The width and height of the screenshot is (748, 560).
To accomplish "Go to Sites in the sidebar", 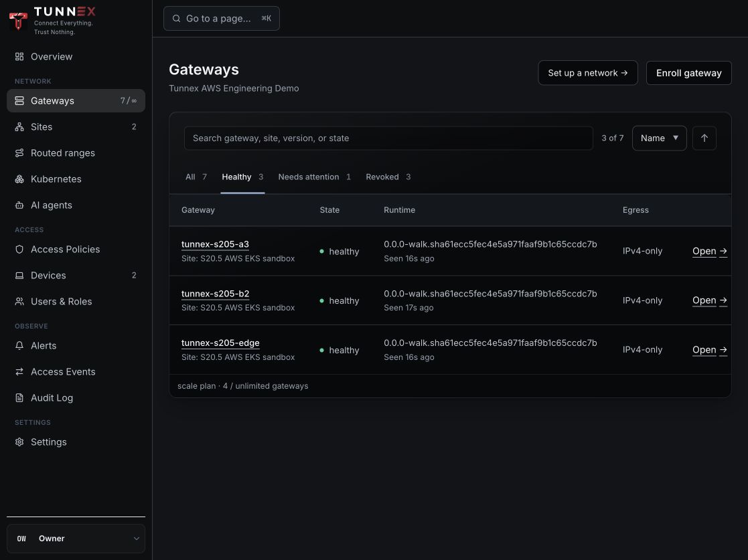I will tap(76, 126).
